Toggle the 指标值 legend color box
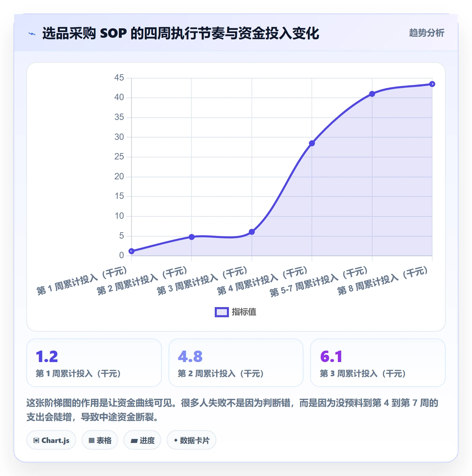Viewport: 472px width, 476px height. [222, 312]
